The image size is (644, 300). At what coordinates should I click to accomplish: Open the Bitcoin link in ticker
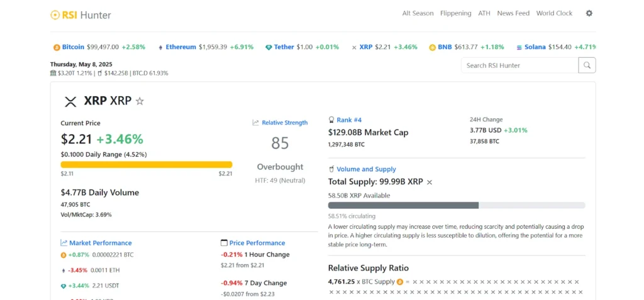pos(73,47)
